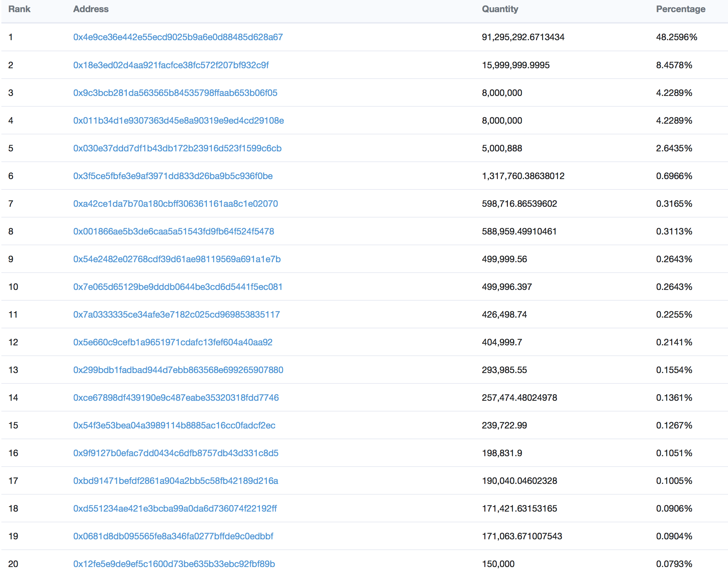Viewport: 728px width, 575px height.
Task: Select percentage 2.6435%
Action: [x=674, y=148]
